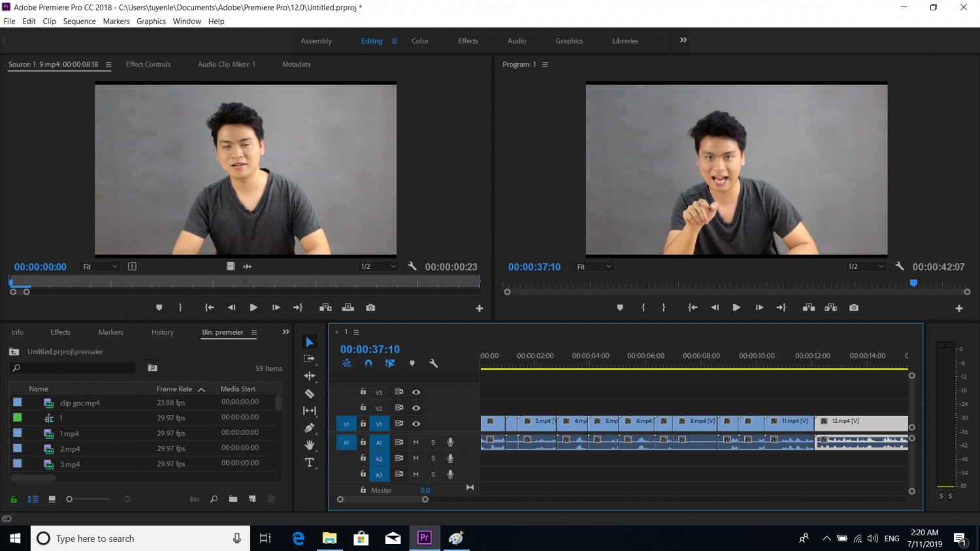Mute audio track A1
This screenshot has width=980, height=551.
416,443
